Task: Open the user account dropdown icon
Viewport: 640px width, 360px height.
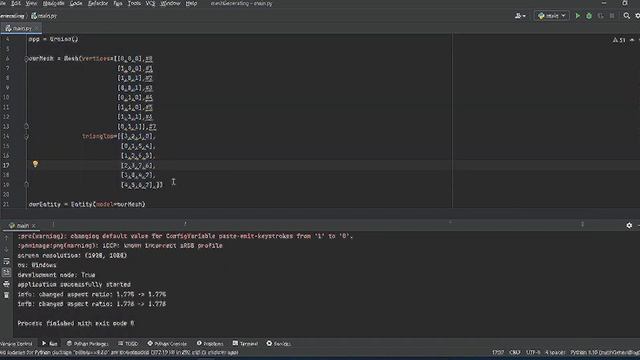Action: (520, 16)
